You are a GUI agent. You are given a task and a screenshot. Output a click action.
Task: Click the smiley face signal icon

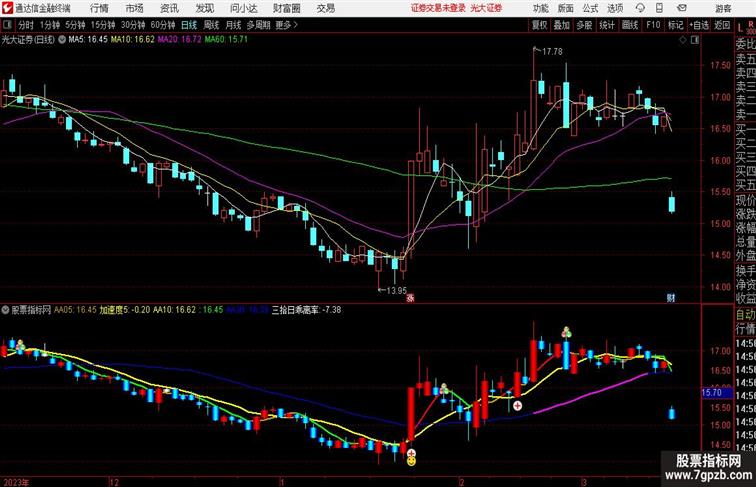(411, 461)
